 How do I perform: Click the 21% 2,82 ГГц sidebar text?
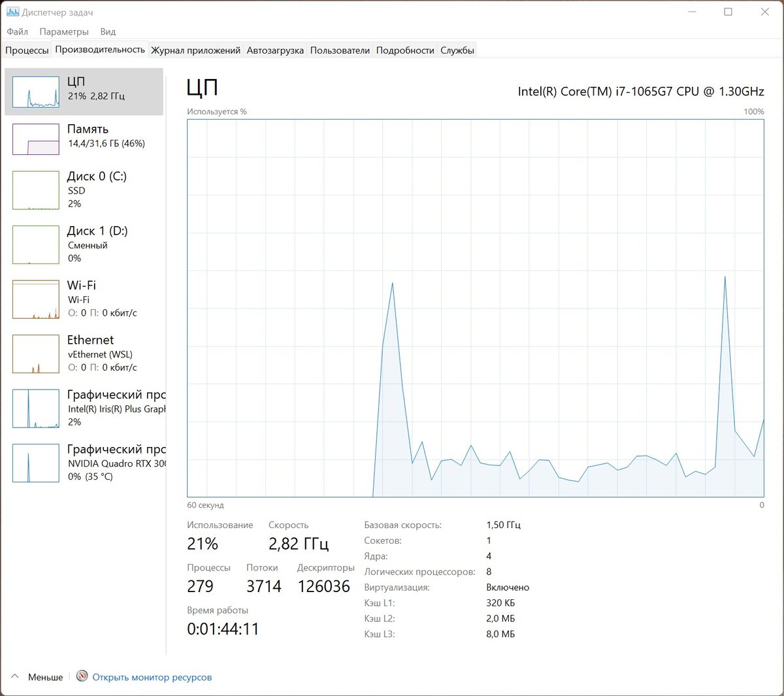[x=96, y=95]
